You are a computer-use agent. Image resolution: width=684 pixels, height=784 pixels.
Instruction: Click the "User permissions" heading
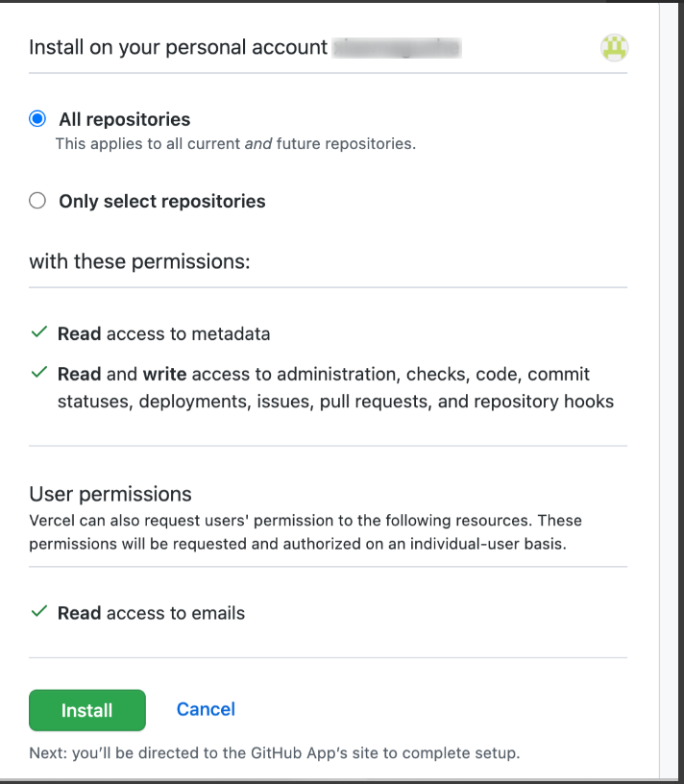tap(110, 494)
